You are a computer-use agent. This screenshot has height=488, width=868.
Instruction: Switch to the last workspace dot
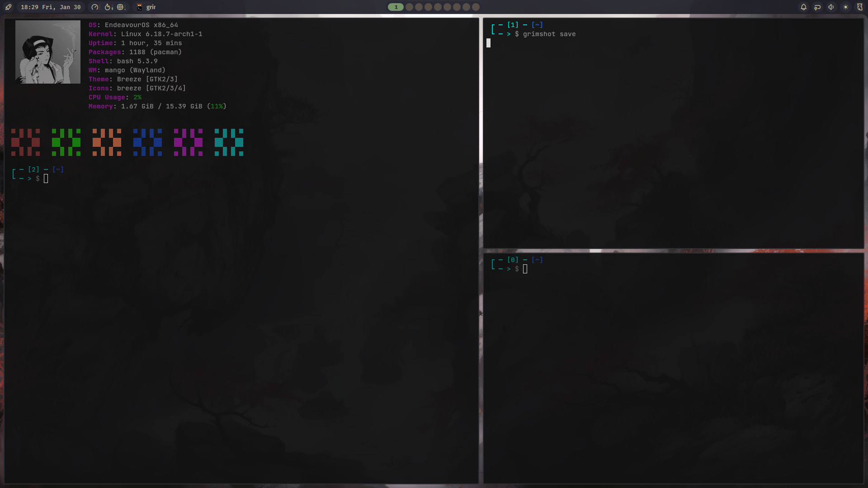(476, 7)
